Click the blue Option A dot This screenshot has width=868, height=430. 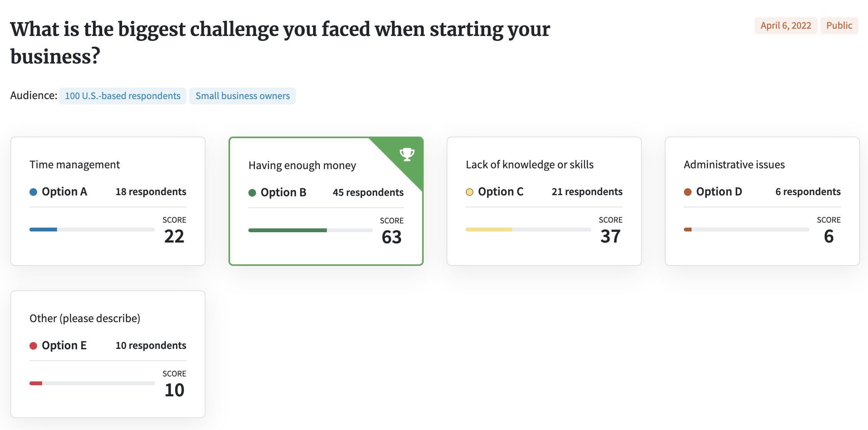pyautogui.click(x=33, y=192)
